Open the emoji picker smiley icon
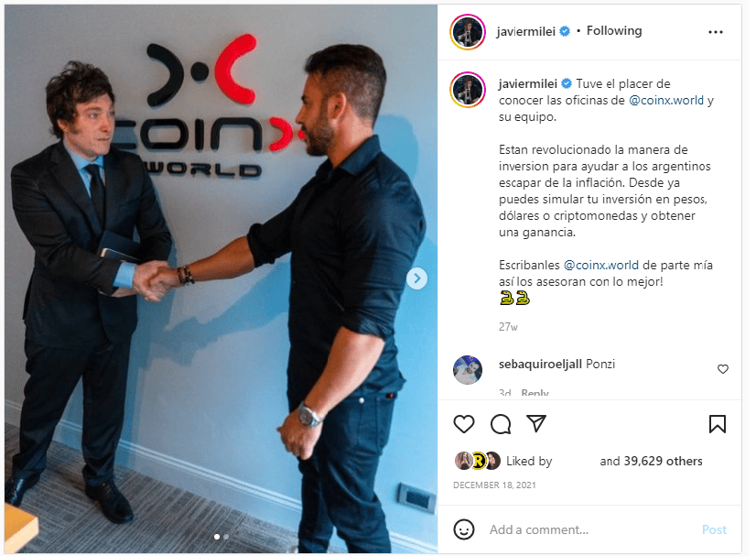Viewport: 756px width, 556px height. click(x=464, y=529)
